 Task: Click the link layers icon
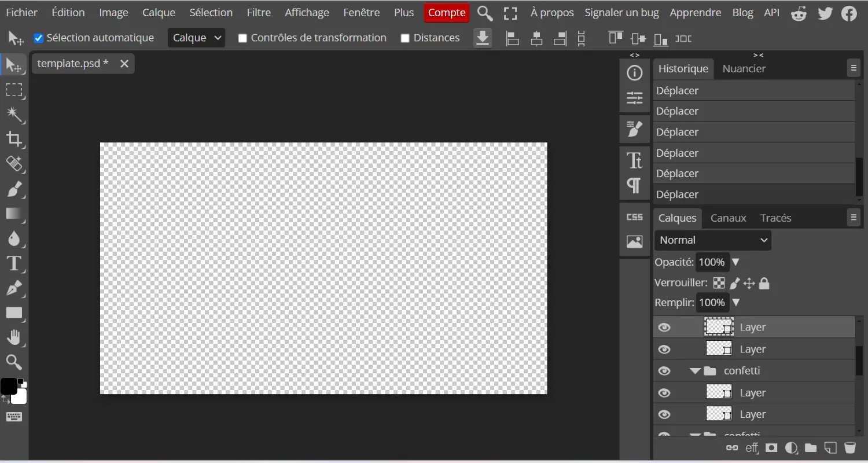pyautogui.click(x=732, y=447)
